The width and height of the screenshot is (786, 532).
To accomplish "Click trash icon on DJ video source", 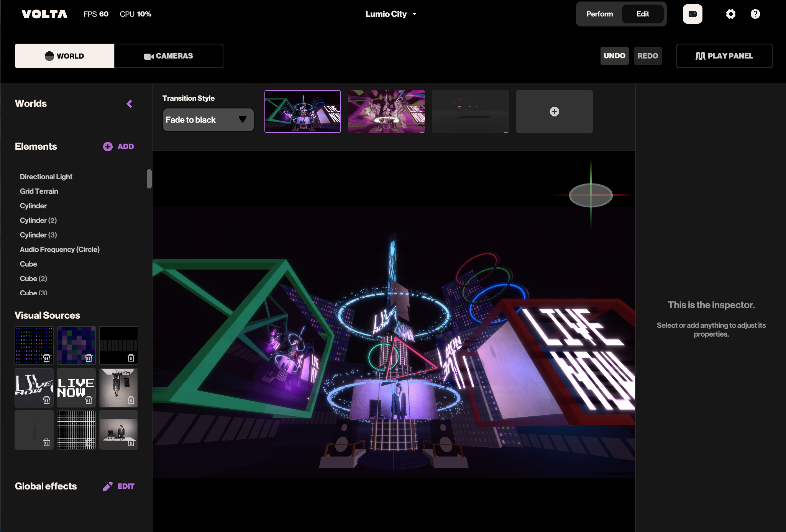I will click(131, 443).
